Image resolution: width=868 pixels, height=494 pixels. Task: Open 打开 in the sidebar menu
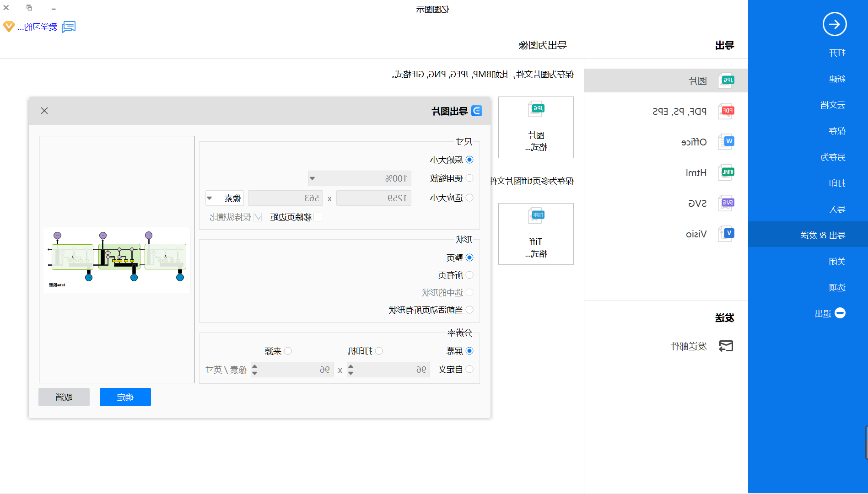(x=837, y=53)
